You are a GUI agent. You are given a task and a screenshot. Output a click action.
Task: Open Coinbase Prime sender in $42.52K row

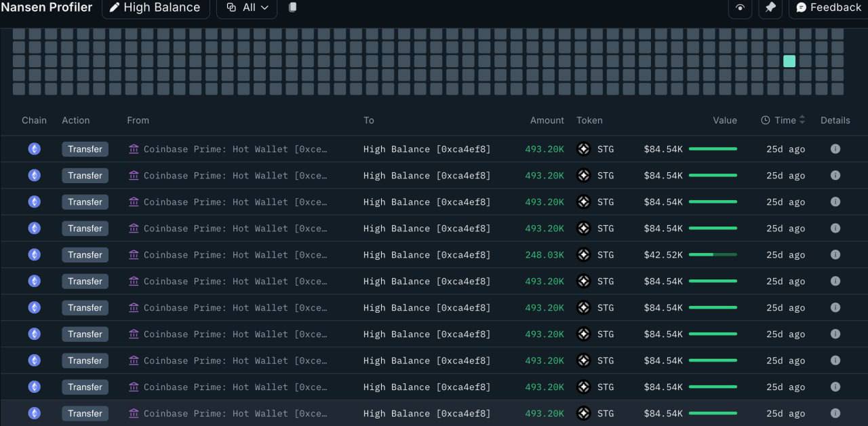tap(235, 255)
